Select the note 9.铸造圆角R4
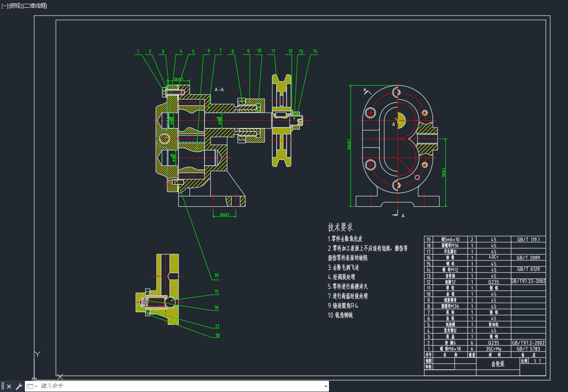568x392 pixels. click(x=343, y=306)
